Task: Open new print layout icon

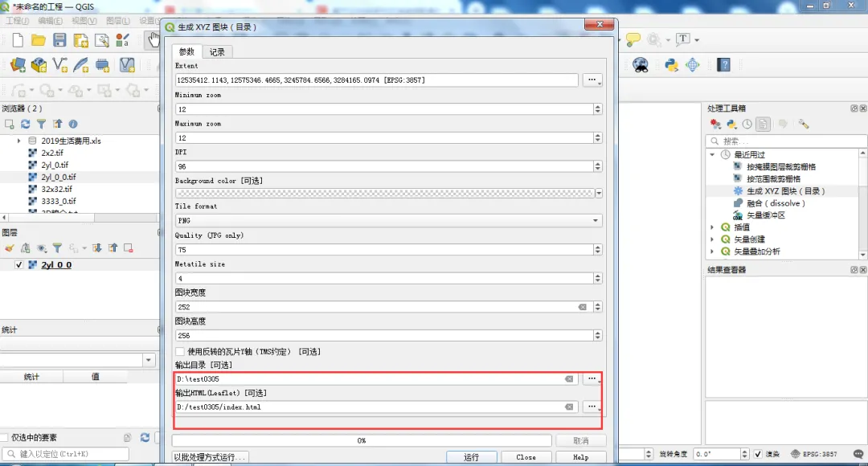Action: [81, 40]
